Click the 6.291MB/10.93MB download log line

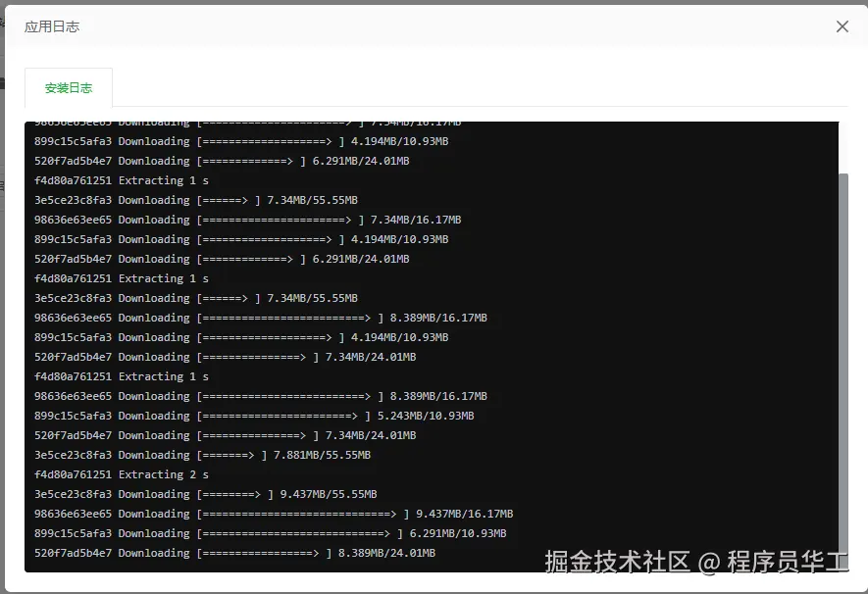(270, 533)
